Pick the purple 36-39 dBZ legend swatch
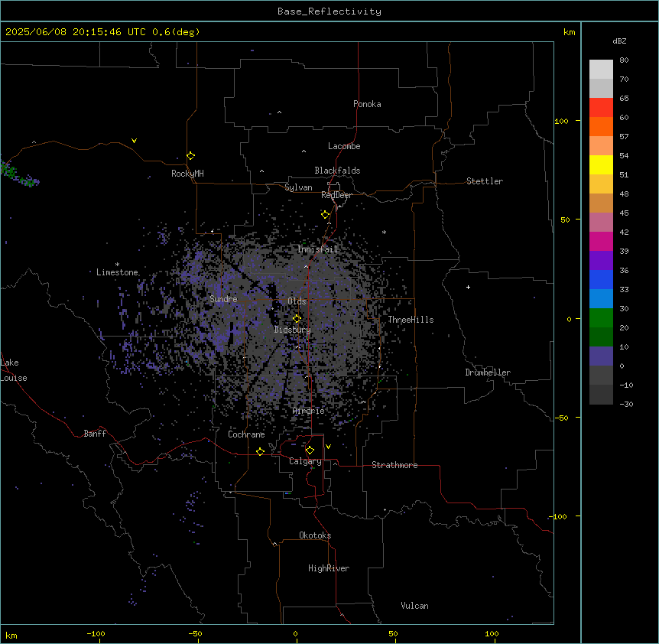659x644 pixels. 601,261
